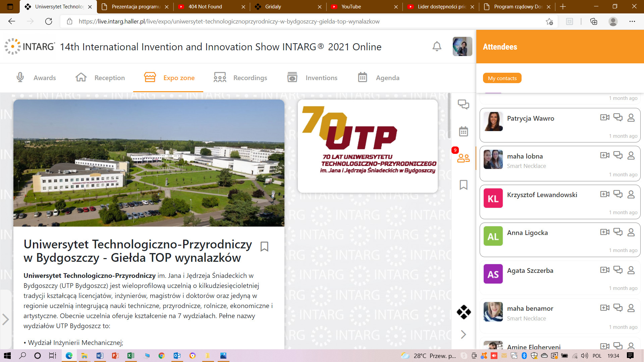Close the YouTube browser tab
Viewport: 644px width, 362px height.
396,7
